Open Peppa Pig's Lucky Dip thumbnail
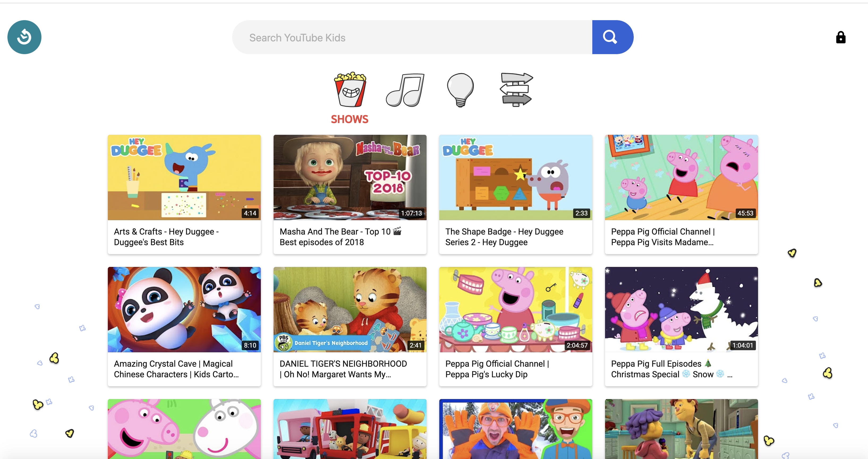The width and height of the screenshot is (868, 459). (x=516, y=310)
